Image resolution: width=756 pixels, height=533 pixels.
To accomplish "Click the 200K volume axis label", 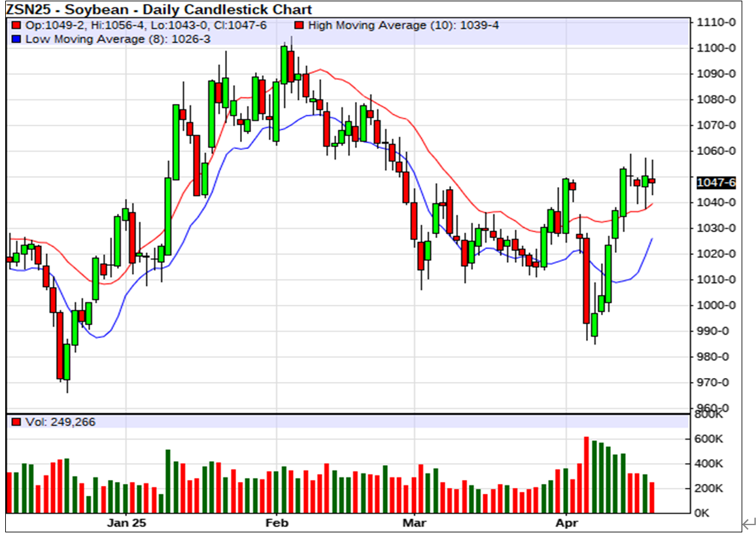I will [x=710, y=489].
